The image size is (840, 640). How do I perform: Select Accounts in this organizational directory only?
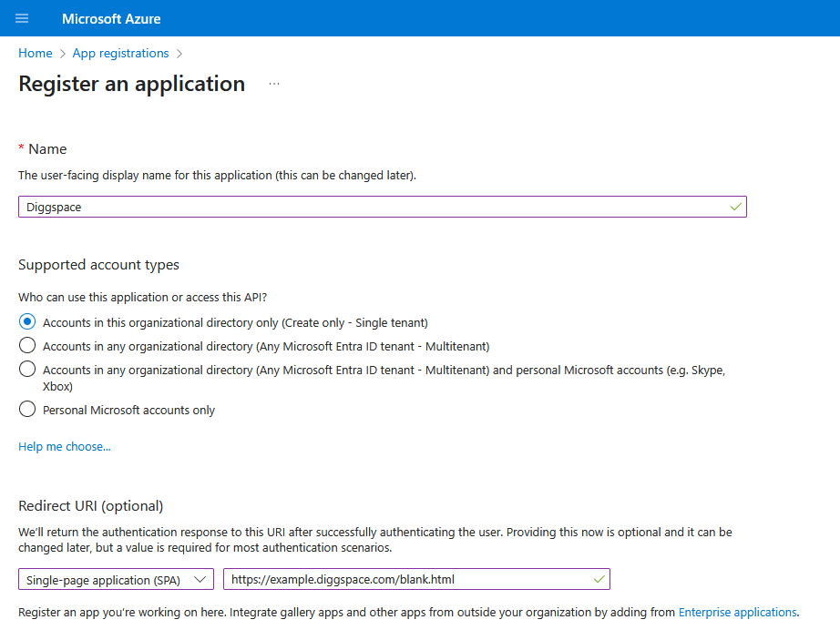[x=27, y=322]
